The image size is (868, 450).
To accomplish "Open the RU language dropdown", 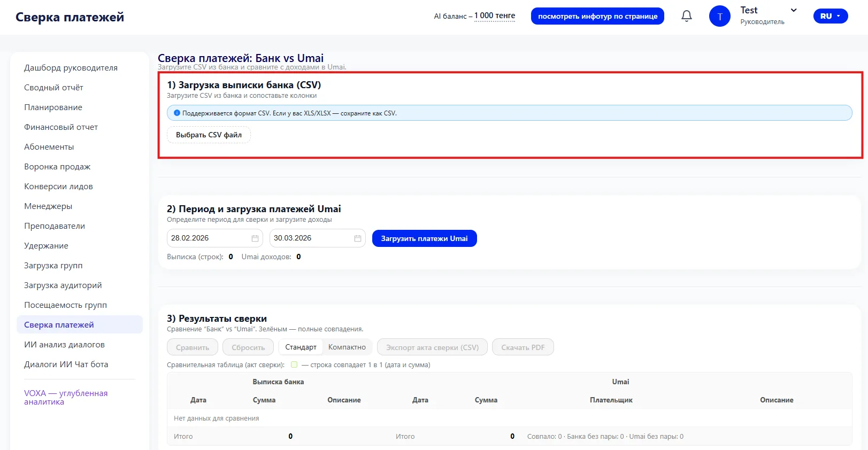I will (x=831, y=16).
